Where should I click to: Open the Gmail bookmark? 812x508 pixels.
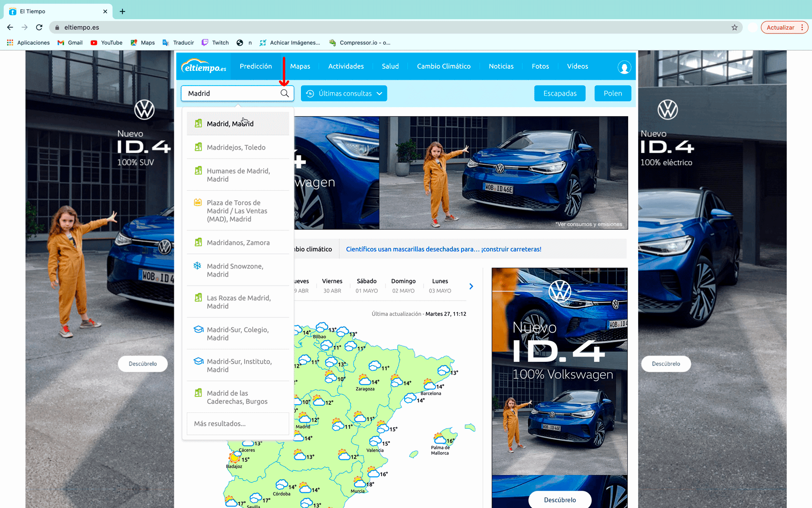pyautogui.click(x=70, y=43)
